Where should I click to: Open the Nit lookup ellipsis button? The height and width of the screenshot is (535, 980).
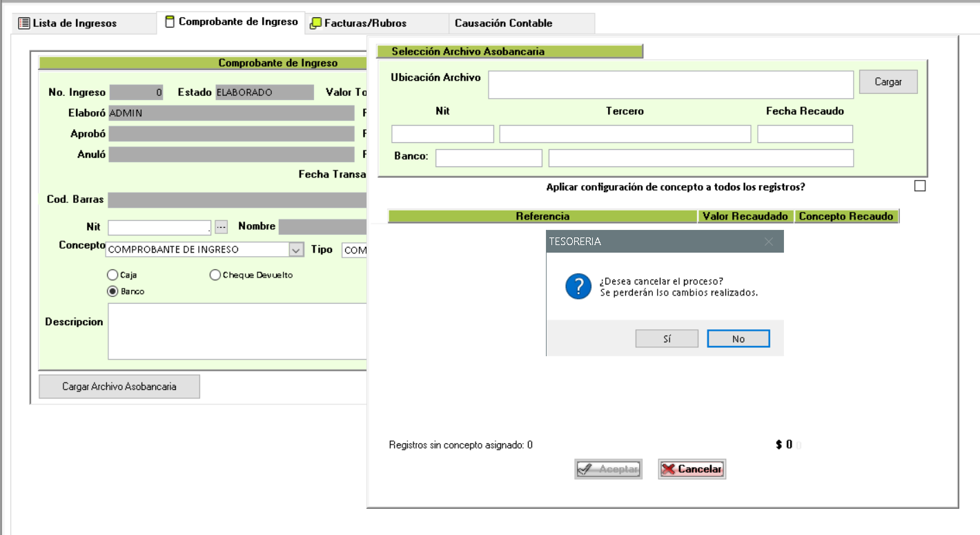221,226
